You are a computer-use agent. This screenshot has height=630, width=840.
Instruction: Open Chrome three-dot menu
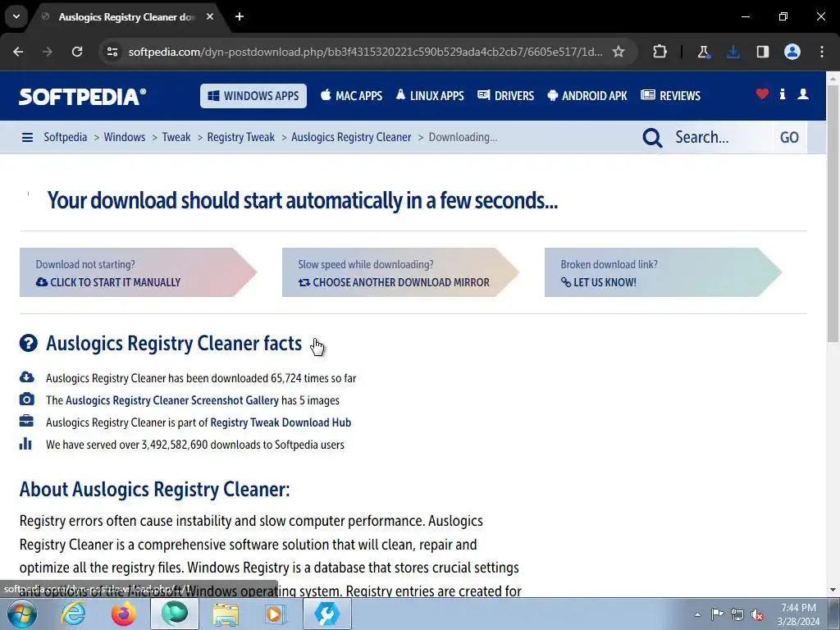click(822, 52)
